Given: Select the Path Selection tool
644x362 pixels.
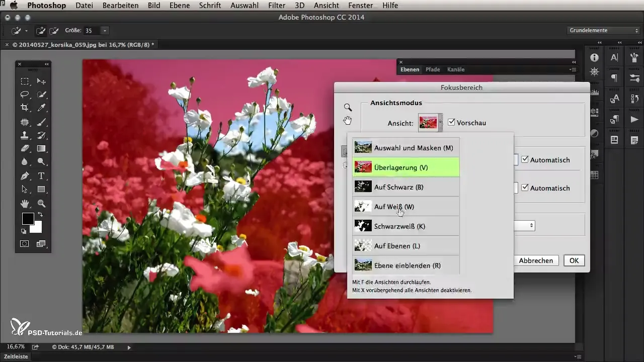Looking at the screenshot, I should (24, 190).
